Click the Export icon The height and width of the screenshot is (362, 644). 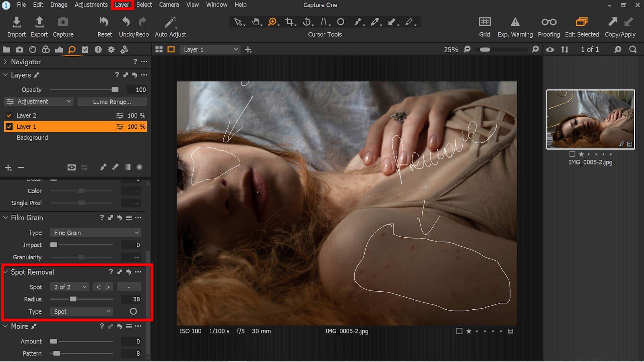(39, 22)
